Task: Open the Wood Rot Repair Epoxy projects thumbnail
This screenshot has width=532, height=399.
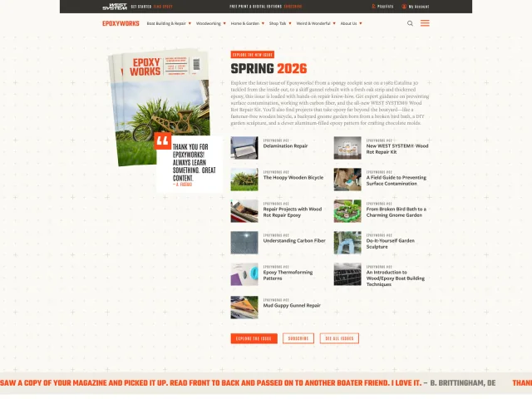Action: pyautogui.click(x=244, y=211)
